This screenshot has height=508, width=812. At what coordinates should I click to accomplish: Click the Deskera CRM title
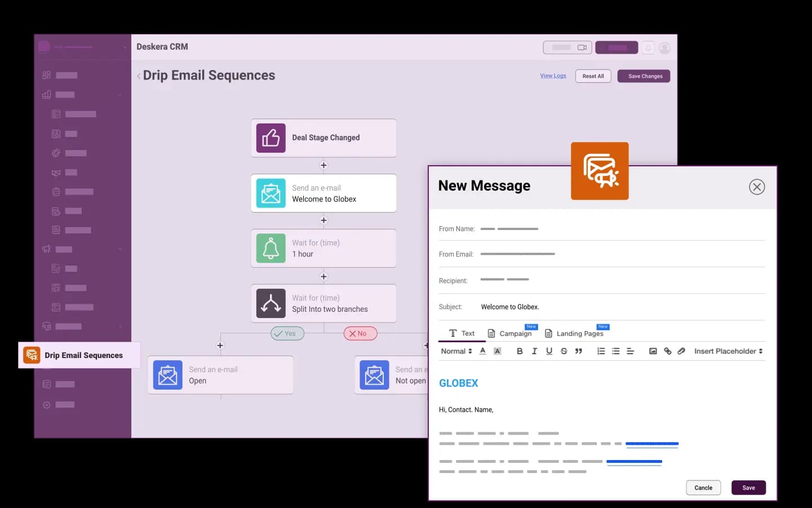click(x=162, y=47)
